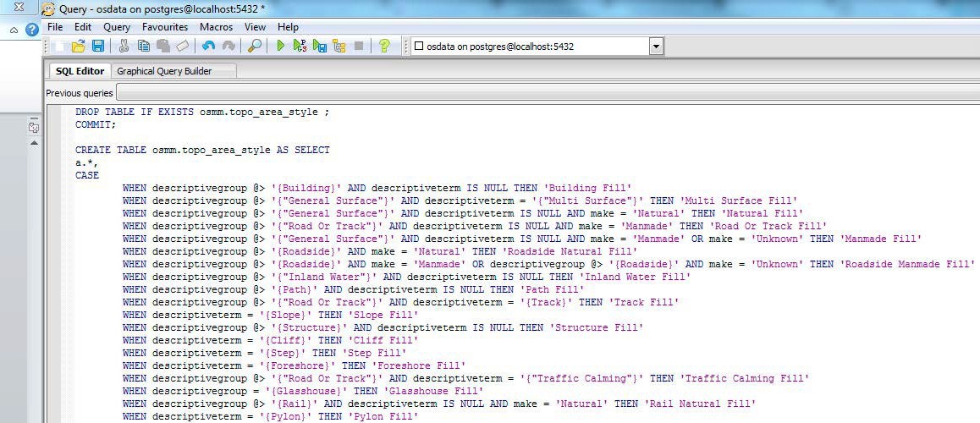Click 'Path Fill' string in the editor
Image resolution: width=980 pixels, height=423 pixels.
pyautogui.click(x=552, y=289)
